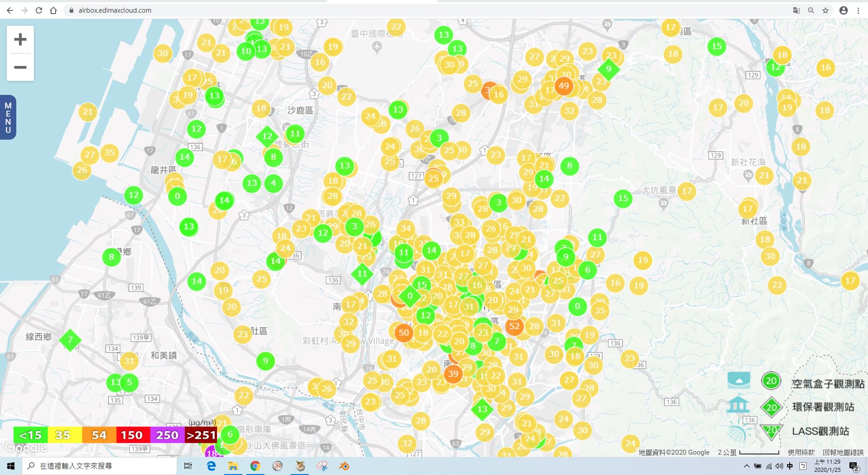The height and width of the screenshot is (475, 868).
Task: Reload the airbox page
Action: coord(39,10)
